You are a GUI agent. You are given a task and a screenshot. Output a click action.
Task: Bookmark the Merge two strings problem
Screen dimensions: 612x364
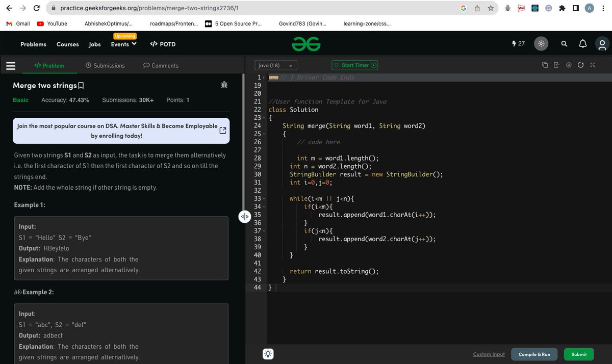pyautogui.click(x=81, y=86)
